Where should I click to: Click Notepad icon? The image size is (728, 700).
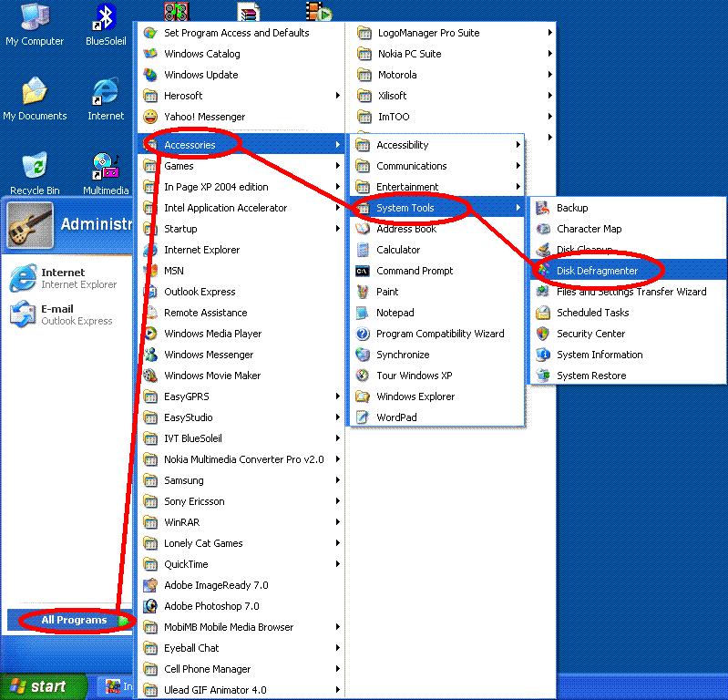coord(363,313)
